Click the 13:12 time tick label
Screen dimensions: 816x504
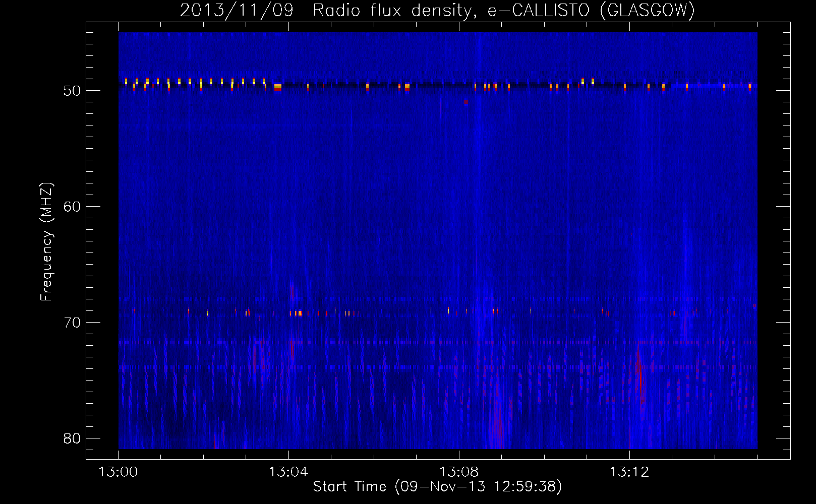[x=629, y=472]
